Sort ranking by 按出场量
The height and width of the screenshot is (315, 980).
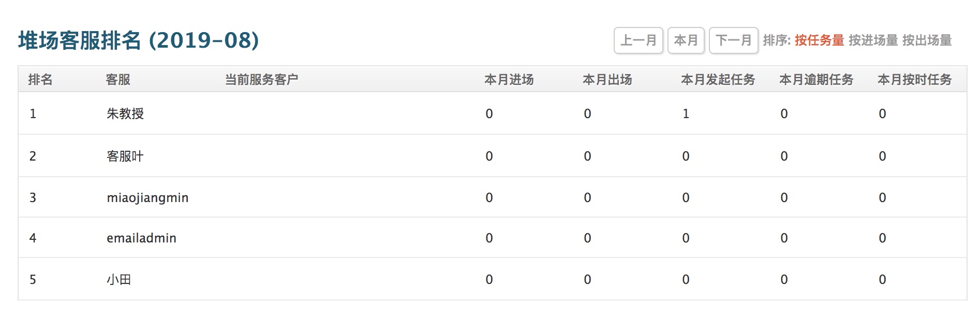click(927, 40)
